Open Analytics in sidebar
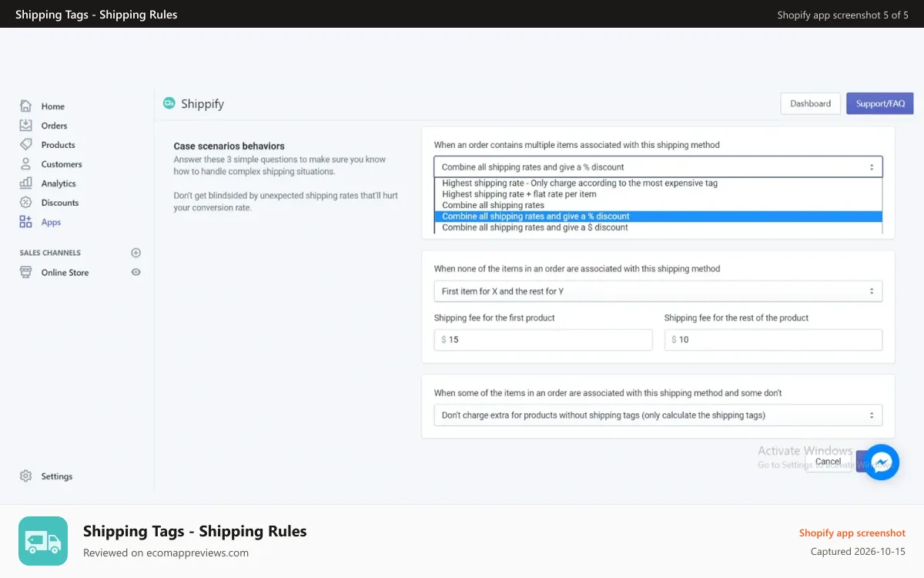The image size is (924, 578). 59,183
